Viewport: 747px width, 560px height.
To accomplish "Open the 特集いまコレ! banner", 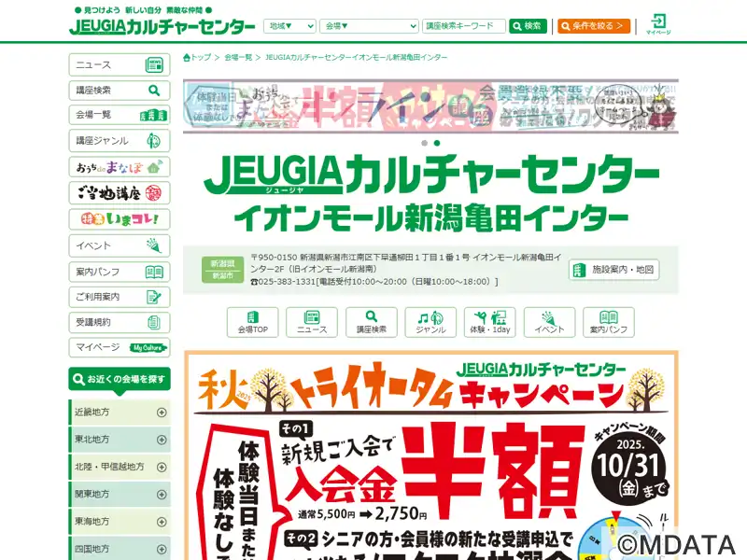I will [x=120, y=219].
